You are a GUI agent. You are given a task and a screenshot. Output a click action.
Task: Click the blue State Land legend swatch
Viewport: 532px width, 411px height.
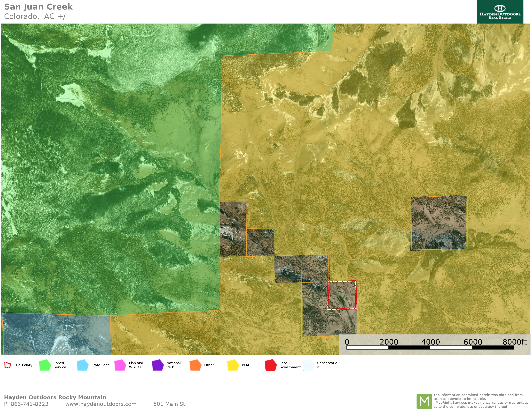tap(83, 365)
